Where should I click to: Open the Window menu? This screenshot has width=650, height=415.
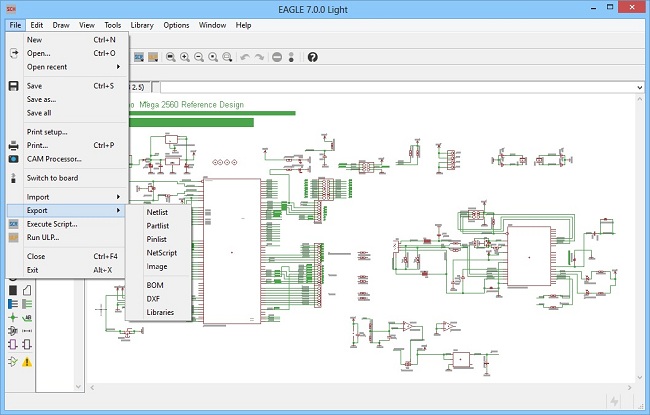coord(212,25)
